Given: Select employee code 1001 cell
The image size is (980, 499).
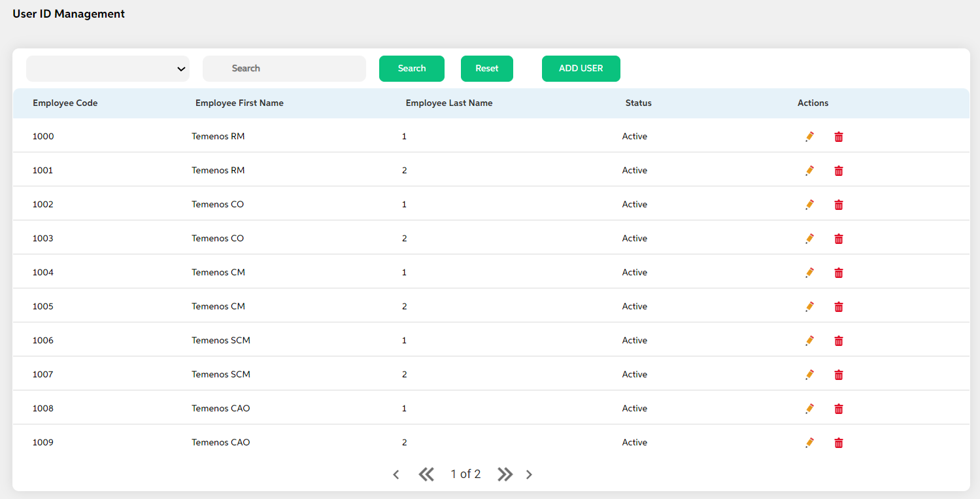Looking at the screenshot, I should coord(43,170).
